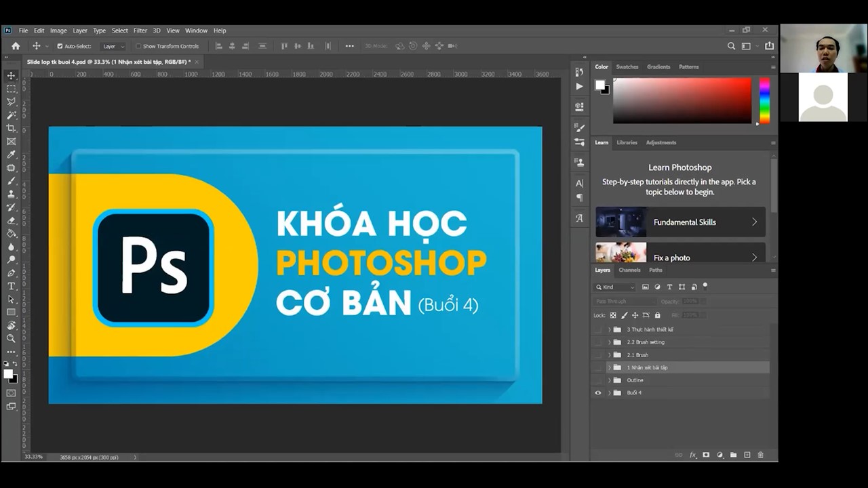868x488 pixels.
Task: Expand the 3 Thực hành thiết kế group
Action: click(x=609, y=329)
